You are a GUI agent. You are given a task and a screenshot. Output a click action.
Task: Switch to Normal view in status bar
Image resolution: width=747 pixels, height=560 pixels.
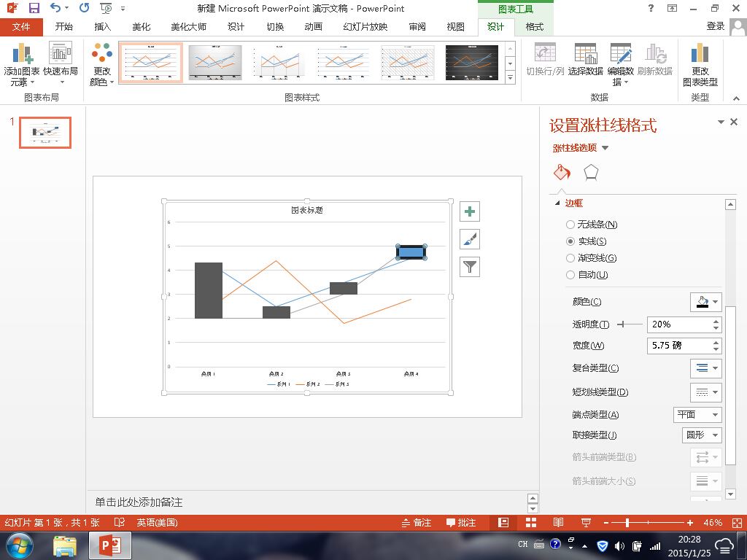[503, 522]
